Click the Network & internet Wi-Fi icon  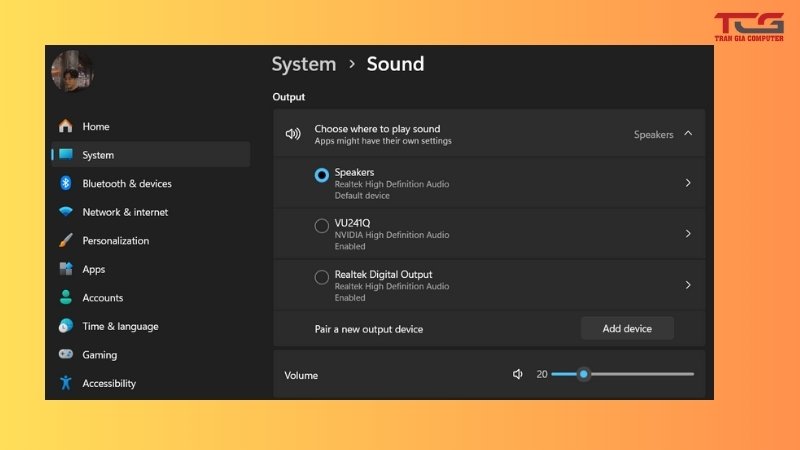coord(66,212)
